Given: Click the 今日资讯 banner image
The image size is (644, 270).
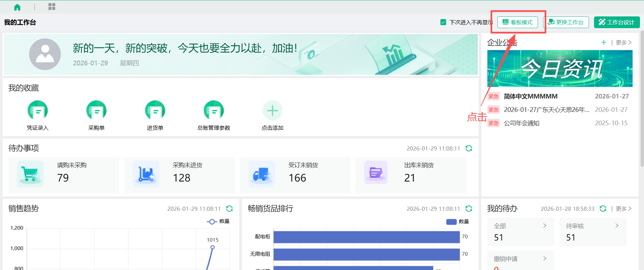Looking at the screenshot, I should [559, 69].
